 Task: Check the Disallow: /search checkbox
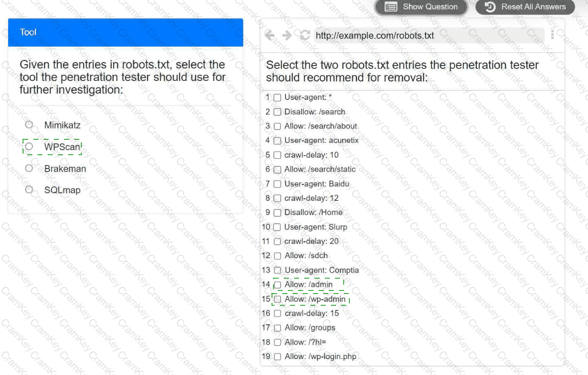277,112
